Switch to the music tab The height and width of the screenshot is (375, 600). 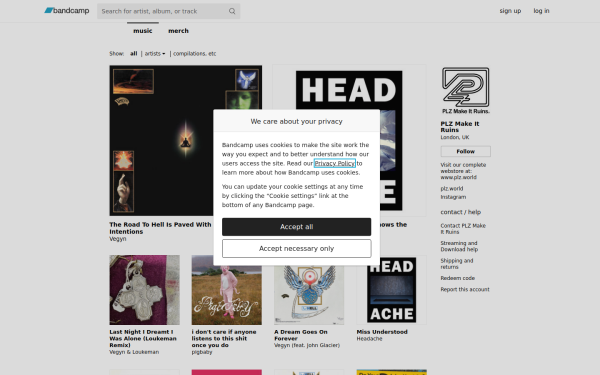pyautogui.click(x=143, y=31)
